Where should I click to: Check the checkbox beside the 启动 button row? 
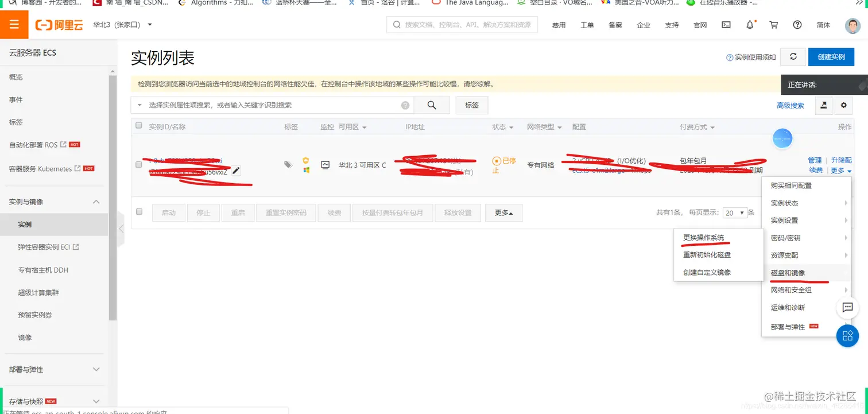pyautogui.click(x=138, y=212)
